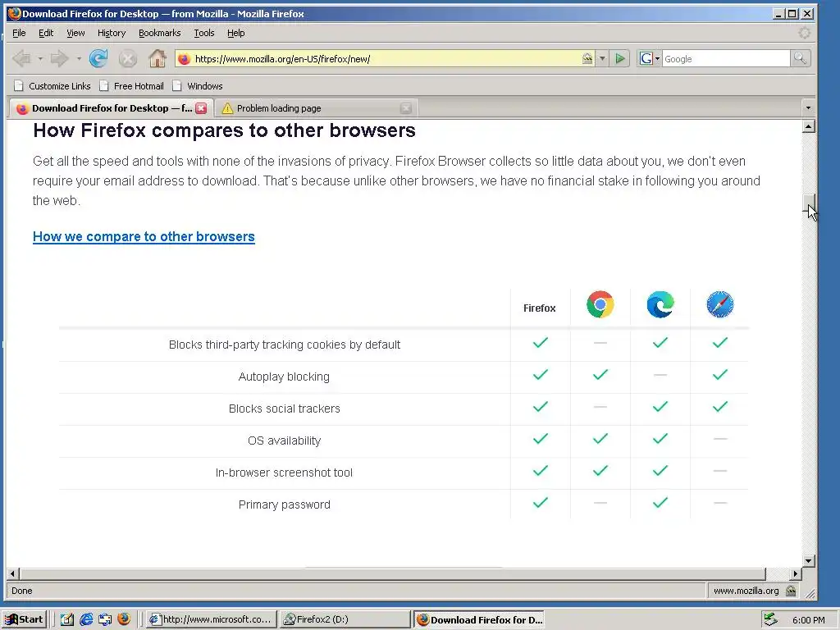Click the search magnifier icon
The image size is (840, 630).
tap(800, 58)
